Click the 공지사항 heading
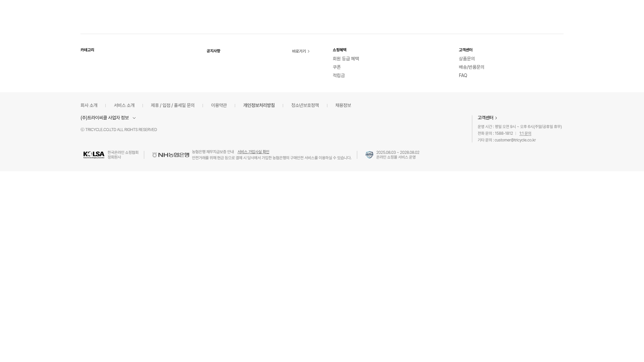Image resolution: width=644 pixels, height=362 pixels. tap(213, 51)
